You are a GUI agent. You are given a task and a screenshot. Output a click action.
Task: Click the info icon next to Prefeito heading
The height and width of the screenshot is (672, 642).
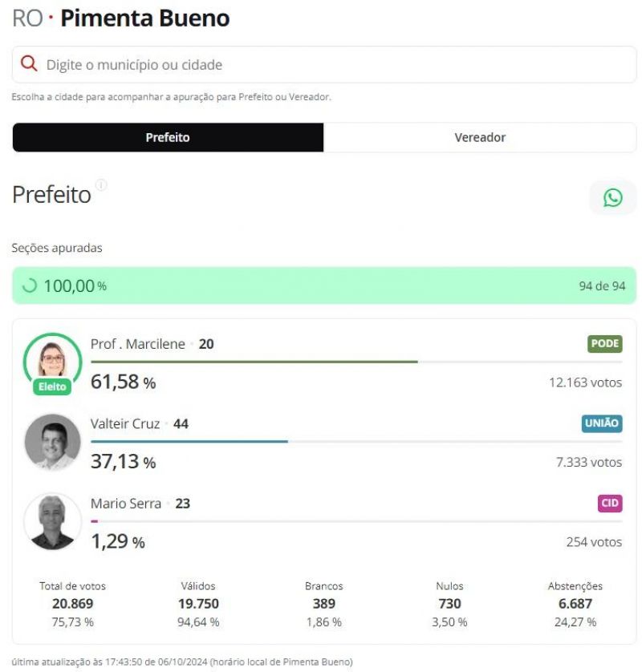click(x=101, y=185)
